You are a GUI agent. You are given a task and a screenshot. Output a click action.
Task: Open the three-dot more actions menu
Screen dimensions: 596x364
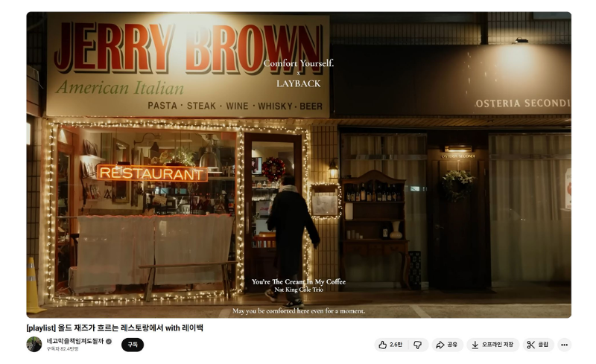(564, 345)
